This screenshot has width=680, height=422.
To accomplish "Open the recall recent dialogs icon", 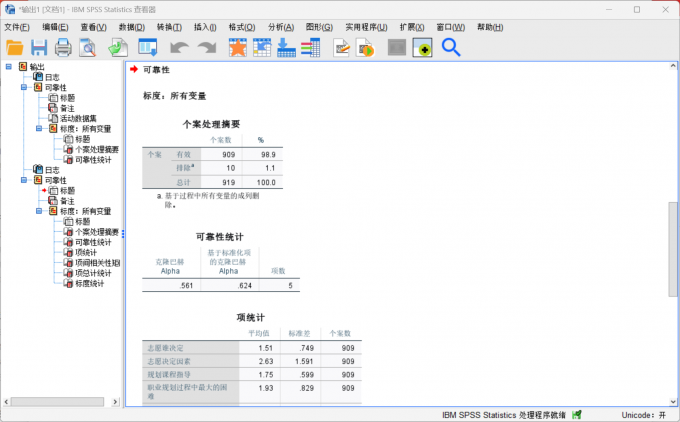I will click(147, 47).
